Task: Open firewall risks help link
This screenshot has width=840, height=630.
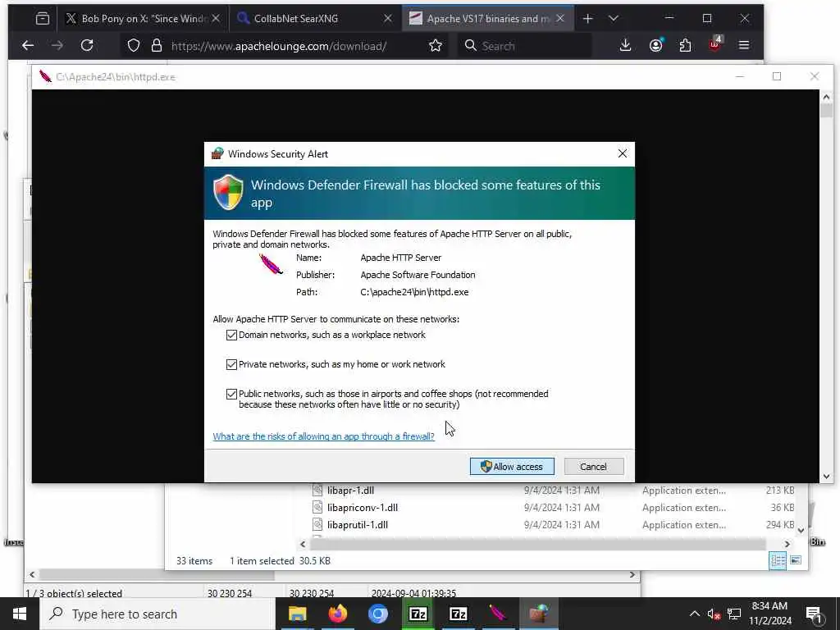Action: [323, 436]
